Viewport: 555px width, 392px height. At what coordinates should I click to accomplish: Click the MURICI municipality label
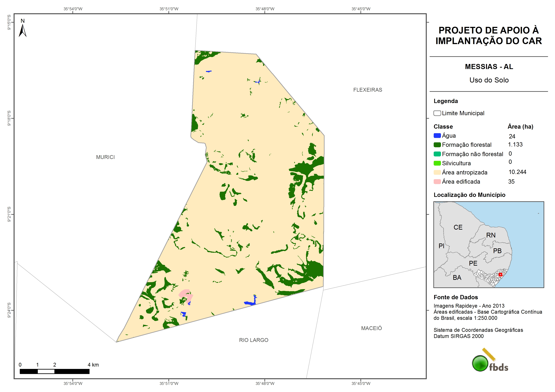coord(105,157)
